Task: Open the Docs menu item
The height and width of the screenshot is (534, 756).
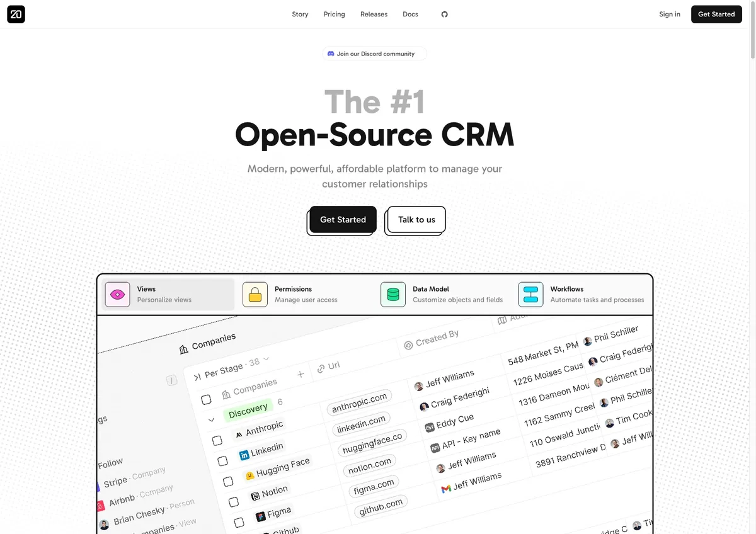Action: 410,14
